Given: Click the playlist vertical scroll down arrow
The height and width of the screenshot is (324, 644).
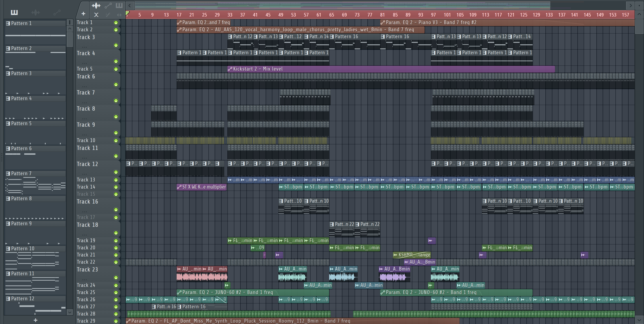Looking at the screenshot, I should (x=639, y=320).
